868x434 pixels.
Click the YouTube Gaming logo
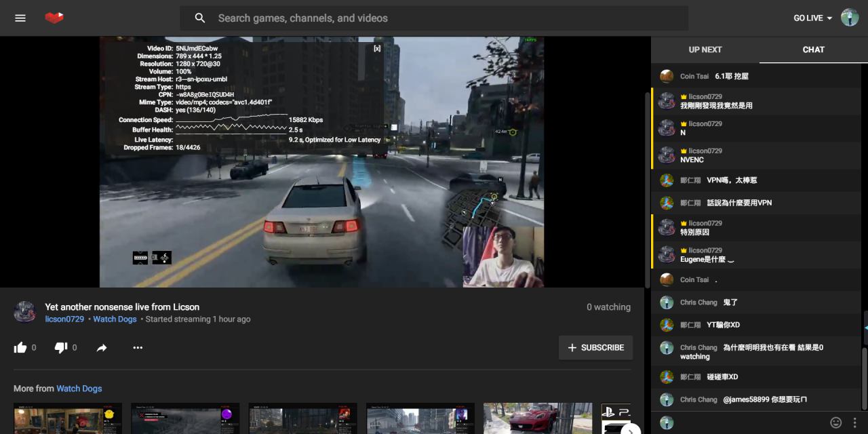coord(54,18)
